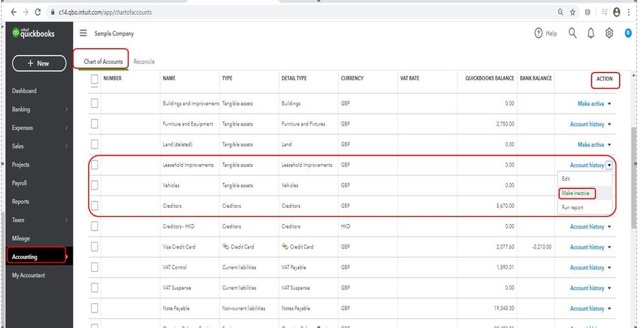The width and height of the screenshot is (644, 328).
Task: Tick checkbox for Furniture and Equipment
Action: point(94,124)
